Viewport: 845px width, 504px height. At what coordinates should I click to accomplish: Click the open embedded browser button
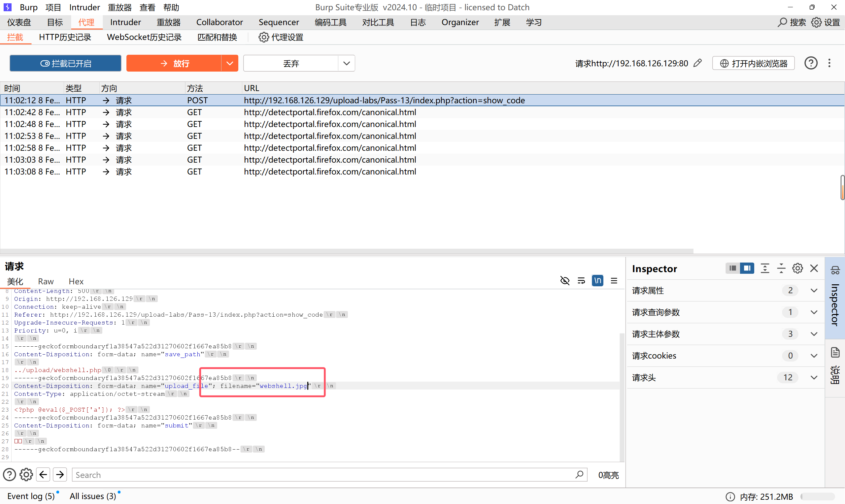click(753, 63)
